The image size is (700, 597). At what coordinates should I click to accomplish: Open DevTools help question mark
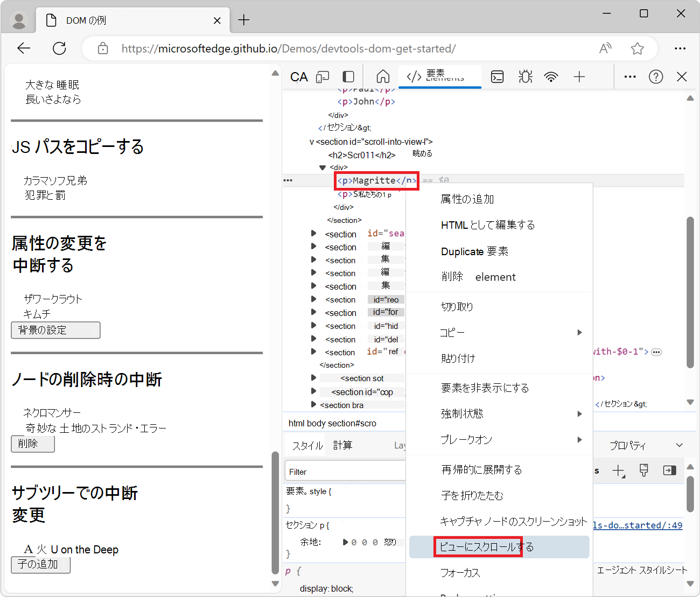click(x=656, y=77)
